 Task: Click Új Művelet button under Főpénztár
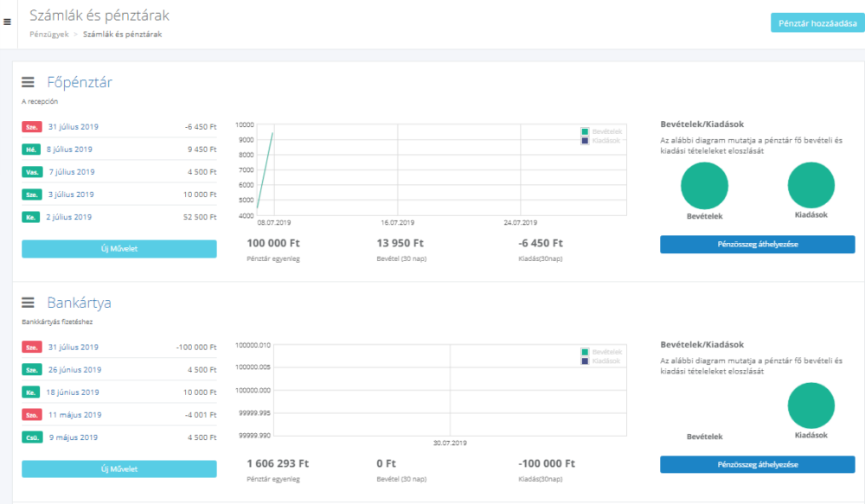(x=119, y=249)
